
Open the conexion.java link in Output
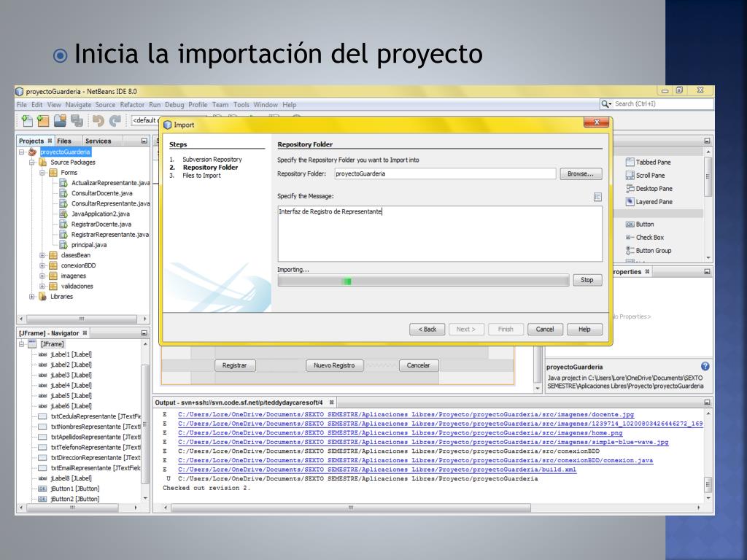coord(415,461)
